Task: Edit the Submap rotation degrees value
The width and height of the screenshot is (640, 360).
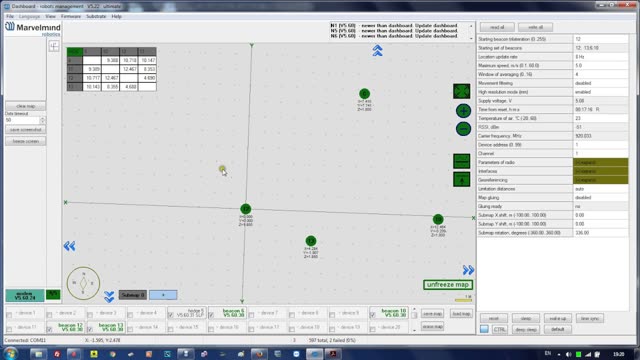Action: (x=600, y=233)
